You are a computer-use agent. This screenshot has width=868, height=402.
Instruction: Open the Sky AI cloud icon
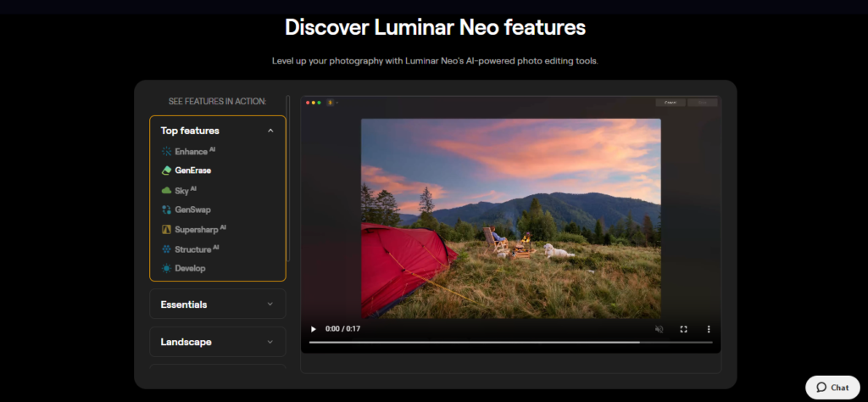coord(166,191)
